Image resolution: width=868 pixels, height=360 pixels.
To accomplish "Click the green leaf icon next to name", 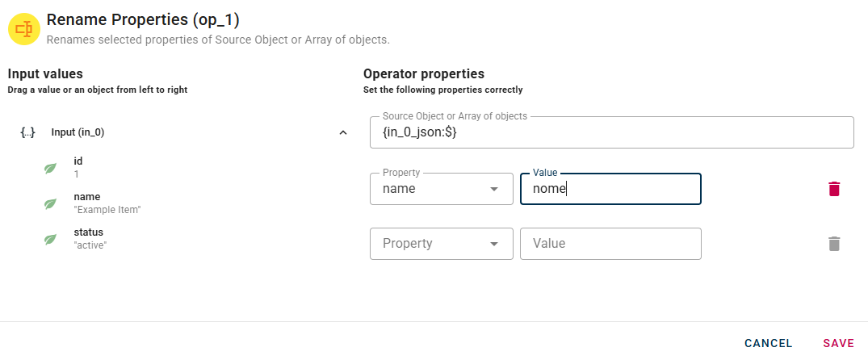I will click(x=50, y=203).
